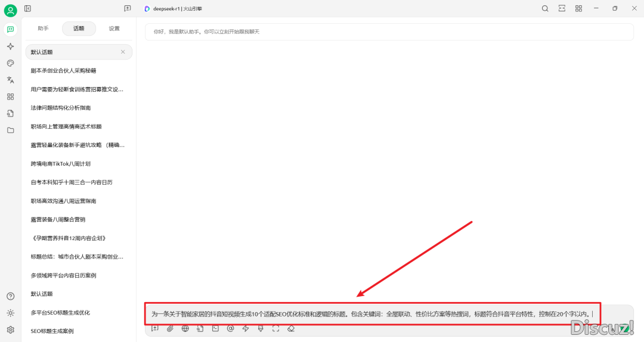
Task: Click into the message input text box
Action: click(x=370, y=313)
